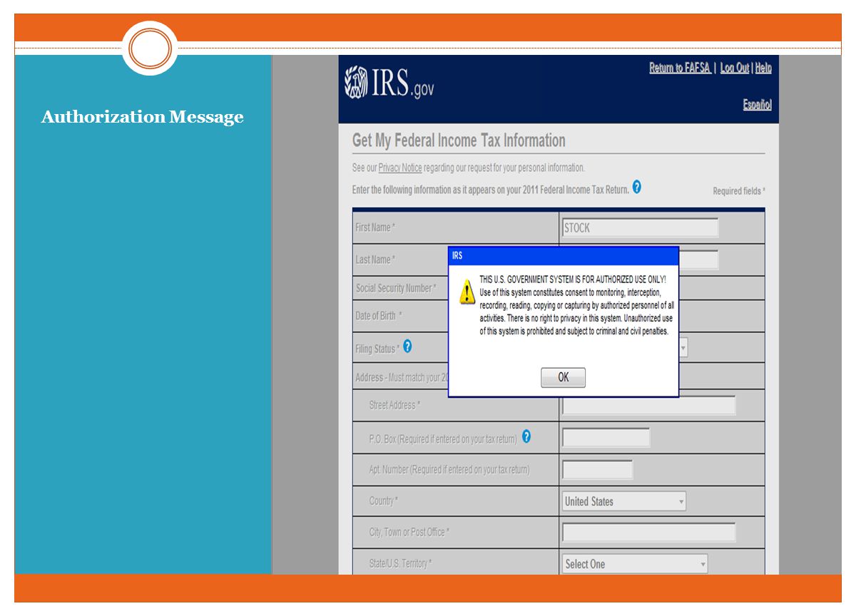Open the Return to FAFSA link
This screenshot has width=856, height=616.
click(x=680, y=68)
